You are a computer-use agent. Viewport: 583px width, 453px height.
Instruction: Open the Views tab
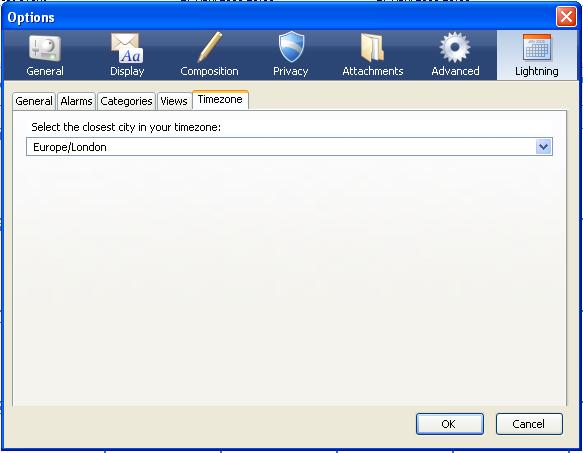click(174, 101)
